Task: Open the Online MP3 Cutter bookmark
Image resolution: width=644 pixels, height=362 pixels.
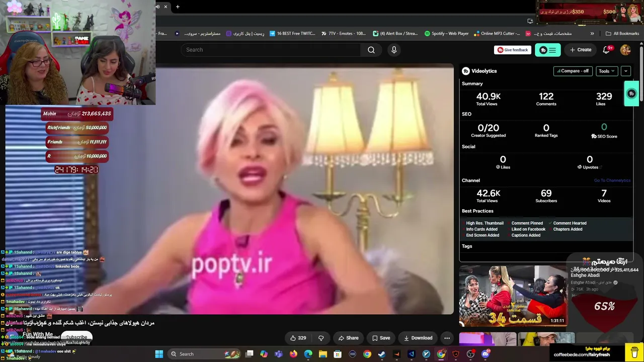Action: tap(497, 34)
